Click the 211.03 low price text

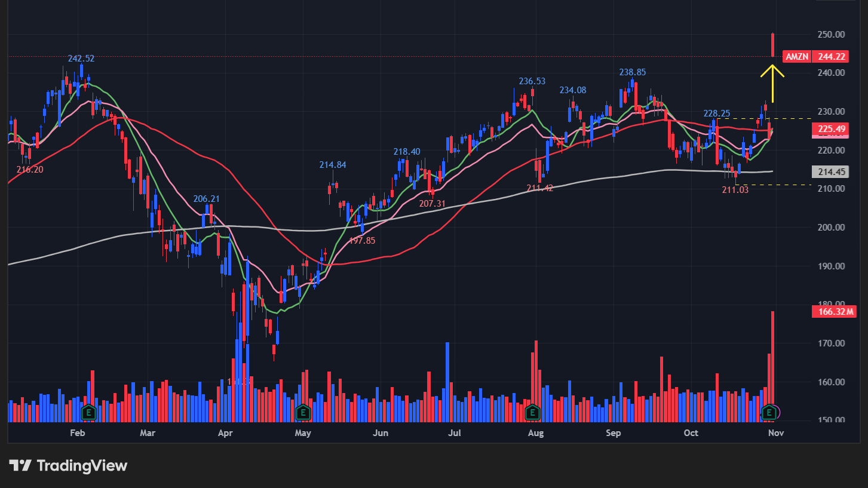735,190
